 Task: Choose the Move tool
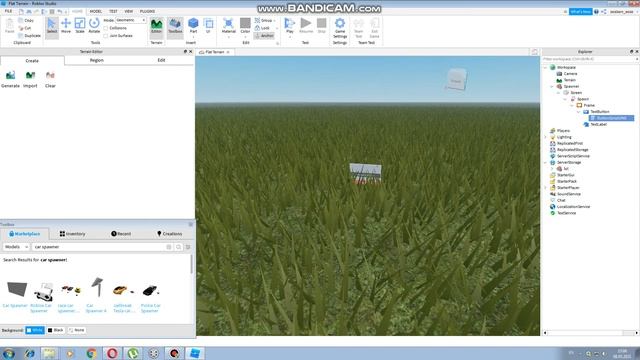click(x=66, y=26)
